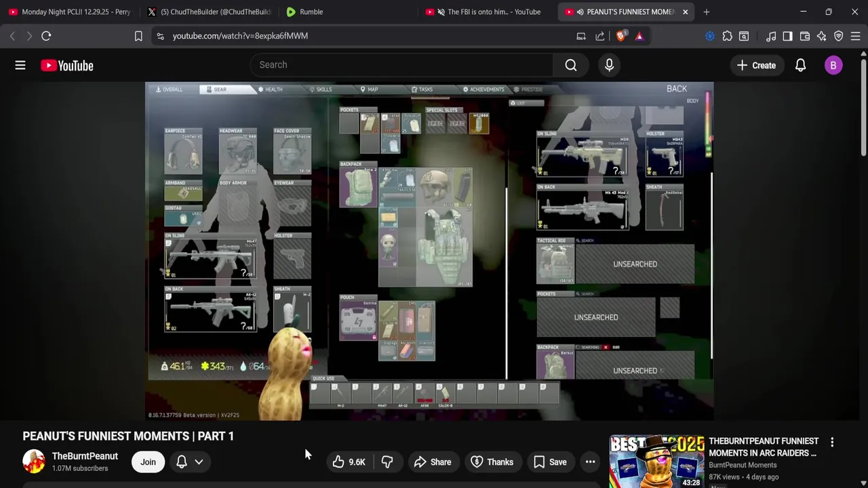Open the music note playlist icon
The height and width of the screenshot is (488, 868).
point(771,36)
